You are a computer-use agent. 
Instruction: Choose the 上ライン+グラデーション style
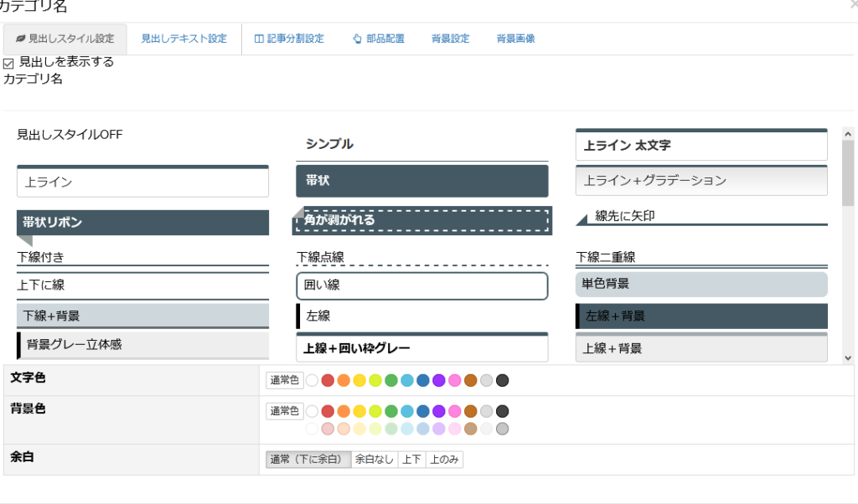pyautogui.click(x=701, y=180)
